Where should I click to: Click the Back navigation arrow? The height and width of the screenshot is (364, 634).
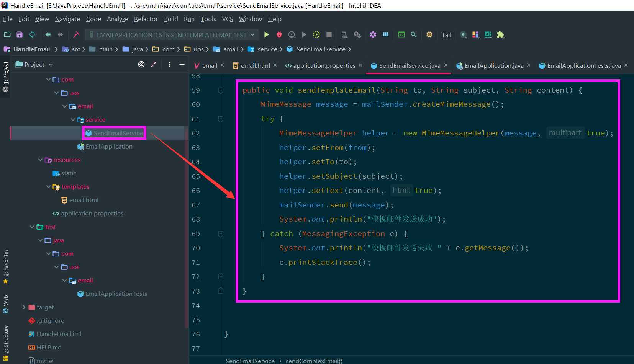[48, 34]
